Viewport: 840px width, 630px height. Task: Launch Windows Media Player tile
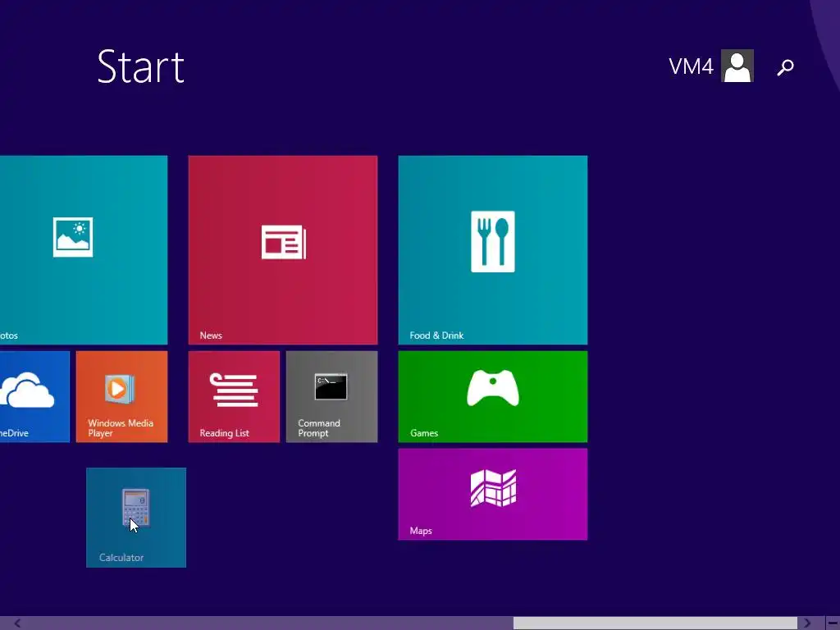tap(121, 397)
